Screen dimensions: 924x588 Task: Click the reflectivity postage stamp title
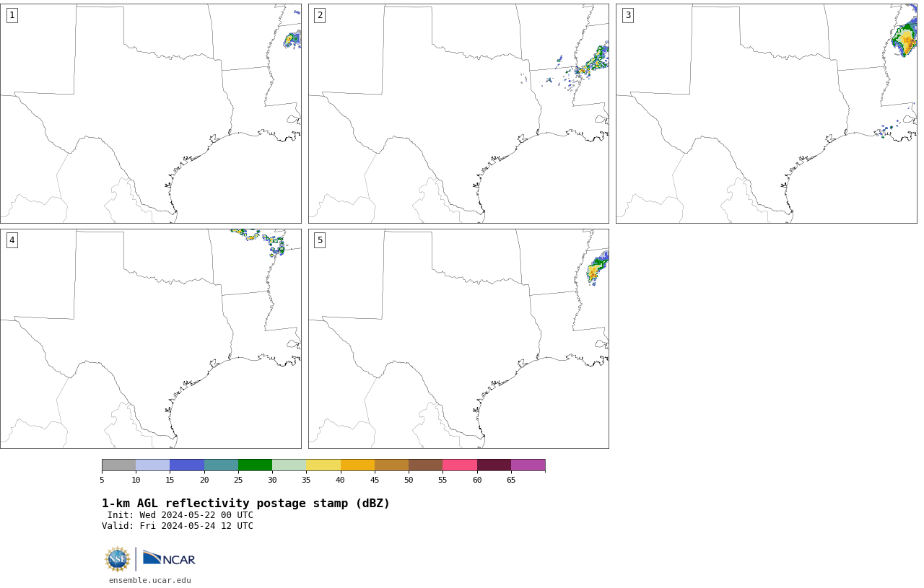click(x=245, y=504)
